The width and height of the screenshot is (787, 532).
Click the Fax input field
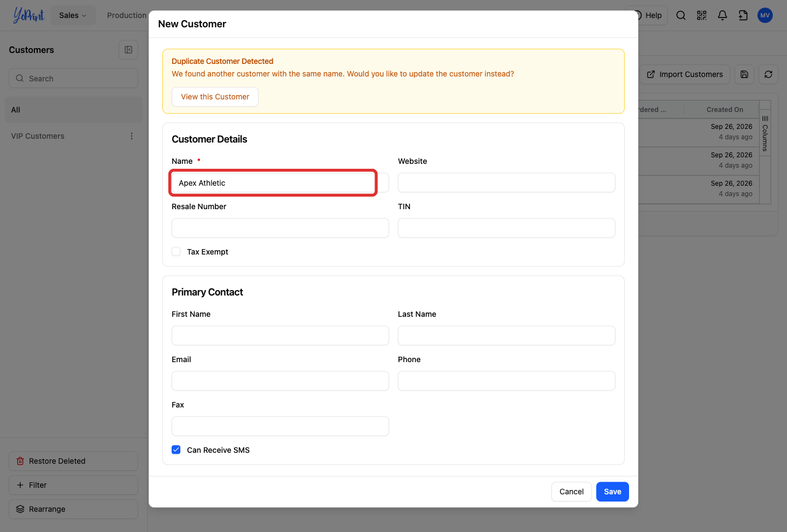click(x=280, y=427)
